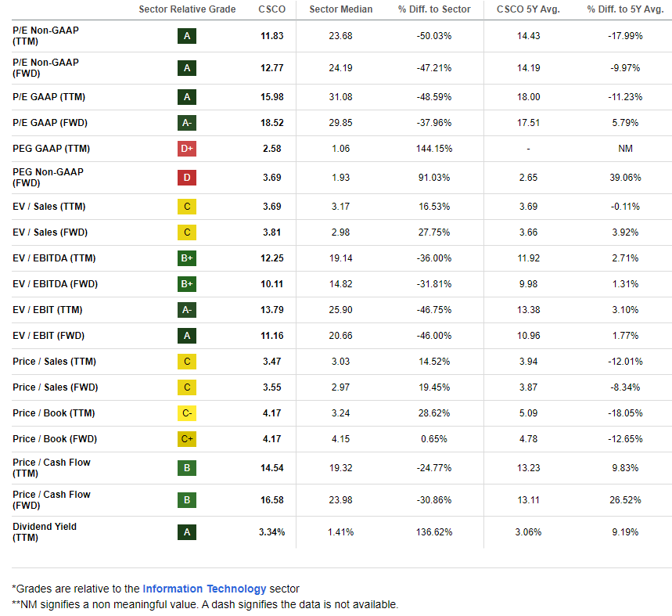Click the 39.06% PEG Non-GAAP 5Y difference

625,178
